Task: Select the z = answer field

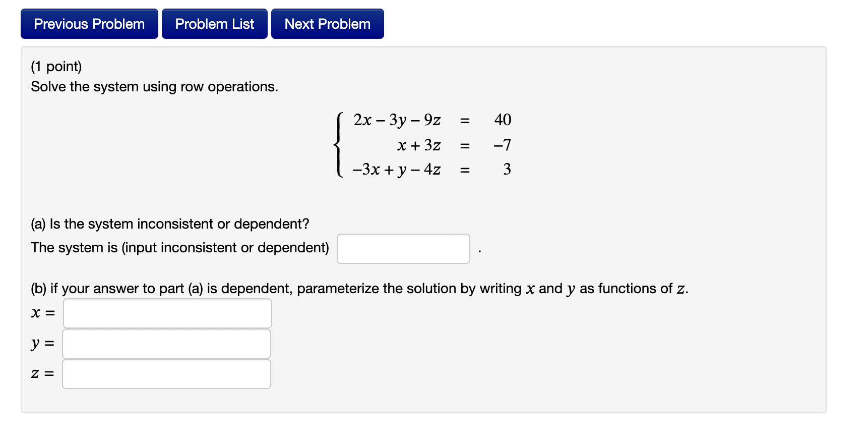Action: point(167,374)
